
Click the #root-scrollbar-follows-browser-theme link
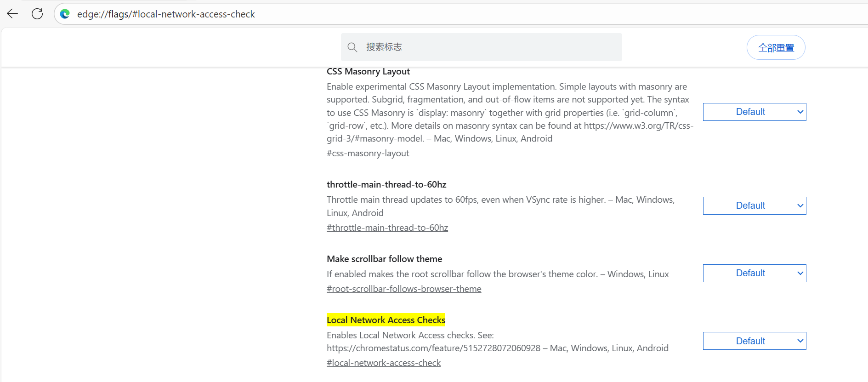click(404, 289)
